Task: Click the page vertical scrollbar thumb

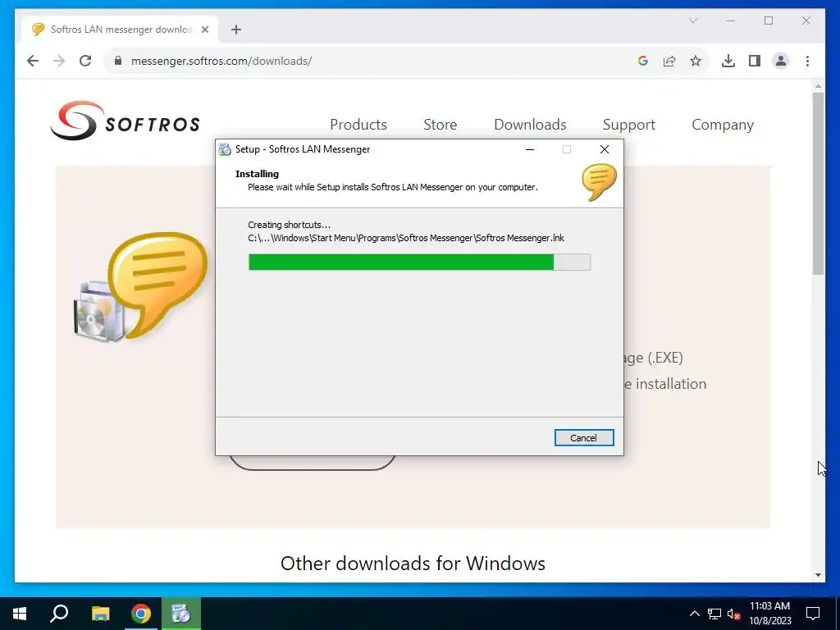Action: point(818,184)
